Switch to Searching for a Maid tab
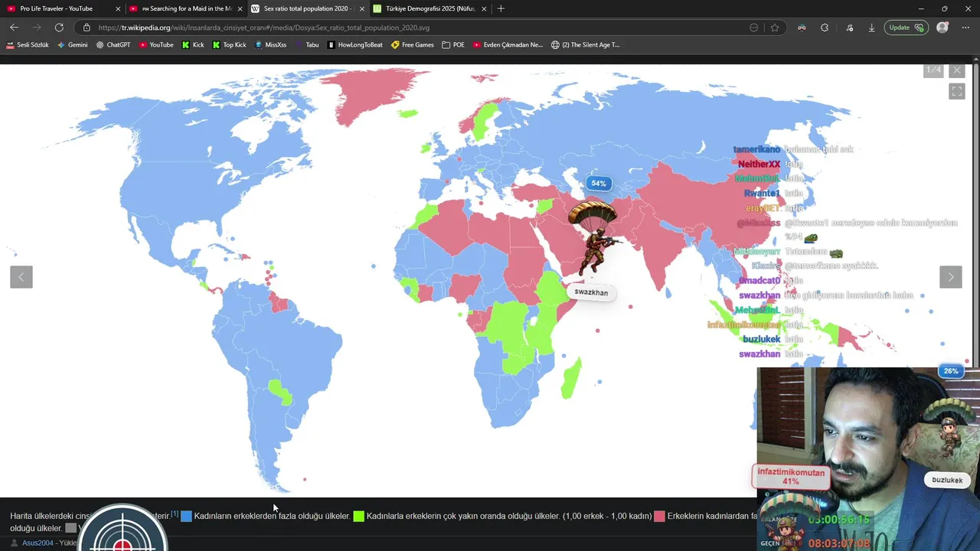The width and height of the screenshot is (980, 551). point(186,8)
